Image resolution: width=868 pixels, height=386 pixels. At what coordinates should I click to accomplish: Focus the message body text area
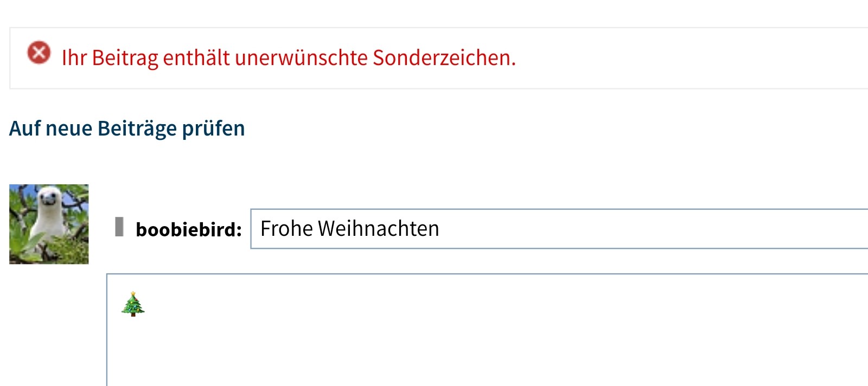[x=487, y=330]
